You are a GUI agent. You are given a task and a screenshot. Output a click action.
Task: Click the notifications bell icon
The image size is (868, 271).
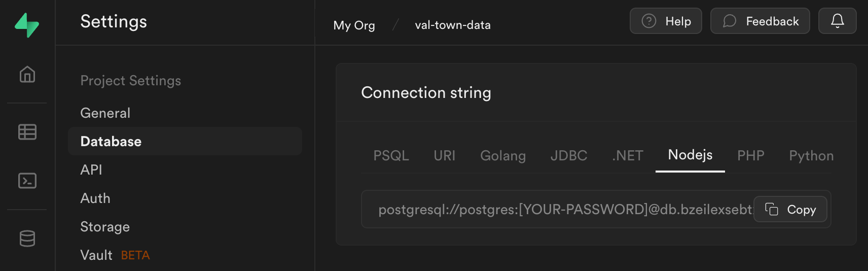click(x=837, y=21)
